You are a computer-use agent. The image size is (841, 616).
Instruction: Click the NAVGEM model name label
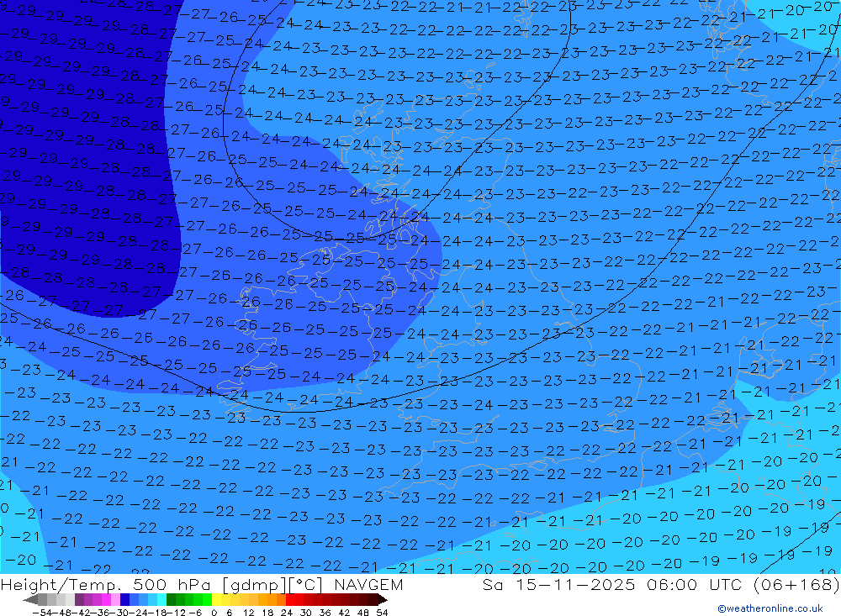coord(368,585)
